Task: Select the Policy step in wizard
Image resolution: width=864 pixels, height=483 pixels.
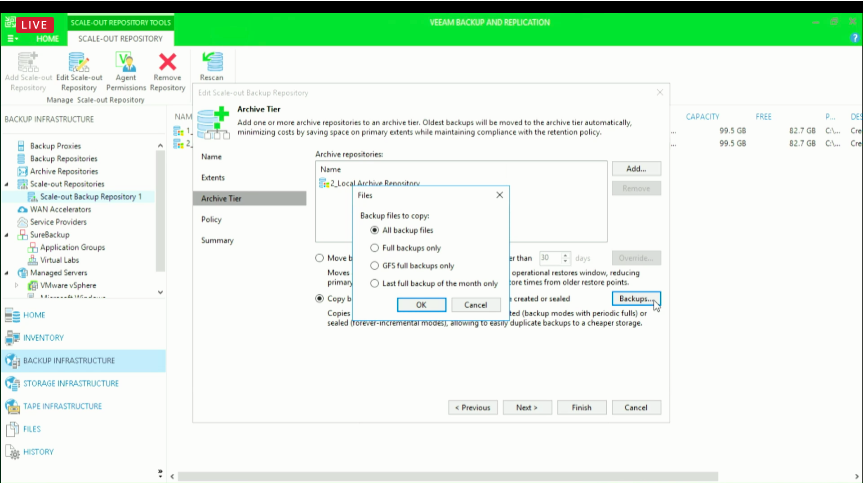Action: coord(211,219)
